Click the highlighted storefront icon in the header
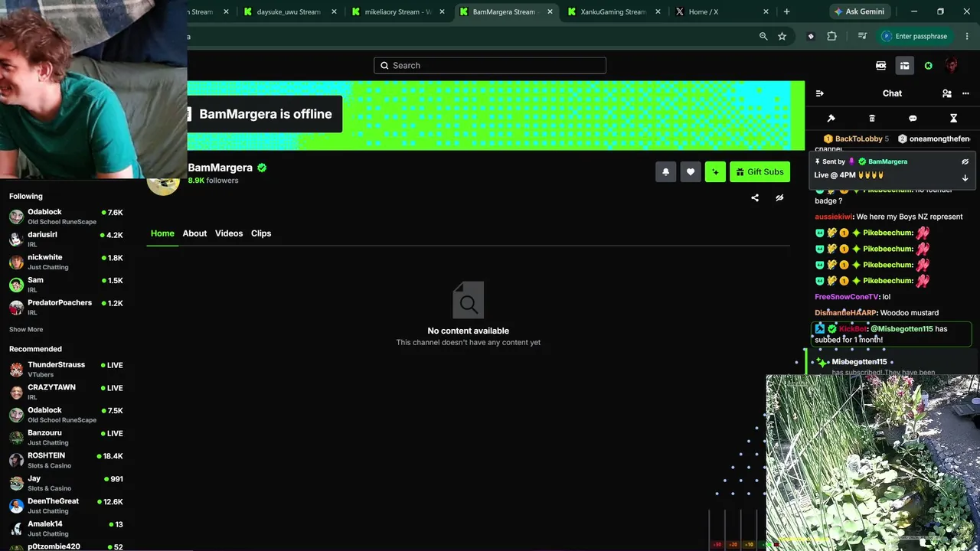 [x=904, y=66]
